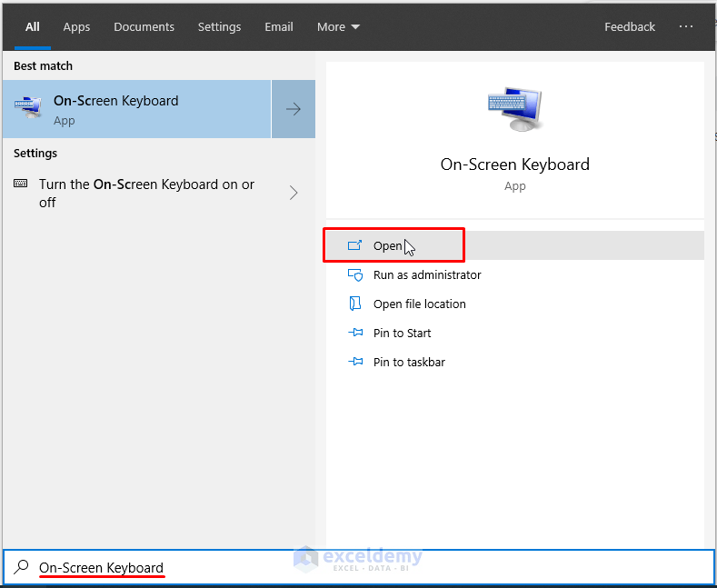Click On-Screen Keyboard app icon in results
This screenshot has width=717, height=588.
point(28,108)
